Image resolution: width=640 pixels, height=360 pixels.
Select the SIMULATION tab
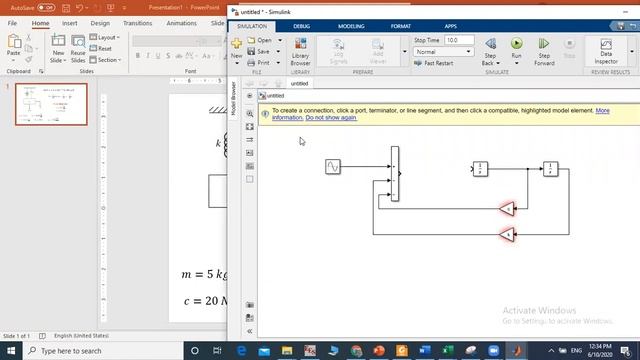click(x=252, y=26)
